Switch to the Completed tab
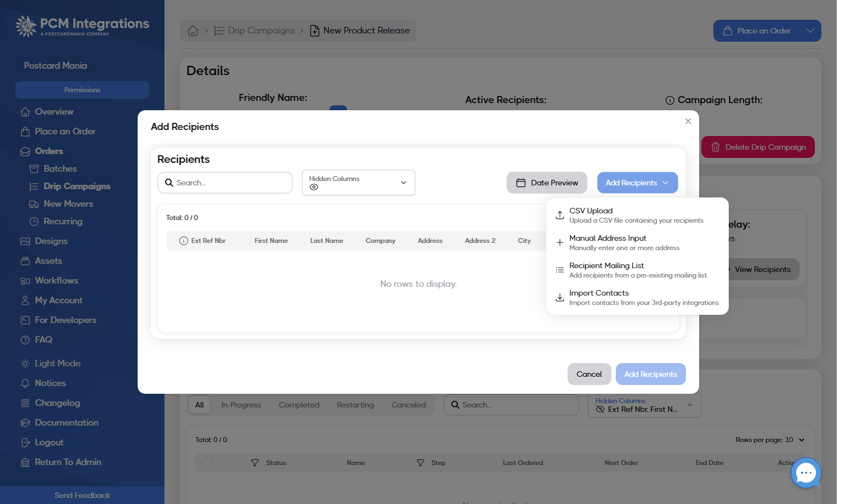The width and height of the screenshot is (845, 504). 299,405
